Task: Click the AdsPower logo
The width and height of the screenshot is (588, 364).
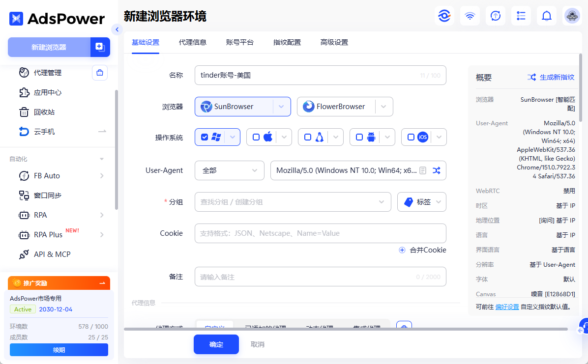Action: (57, 18)
